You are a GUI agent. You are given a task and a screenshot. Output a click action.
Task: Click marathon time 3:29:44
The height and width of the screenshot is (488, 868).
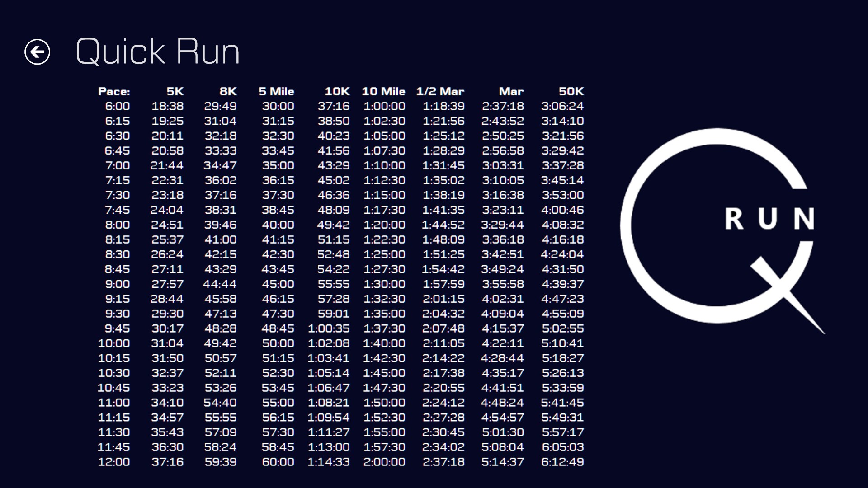(x=502, y=225)
